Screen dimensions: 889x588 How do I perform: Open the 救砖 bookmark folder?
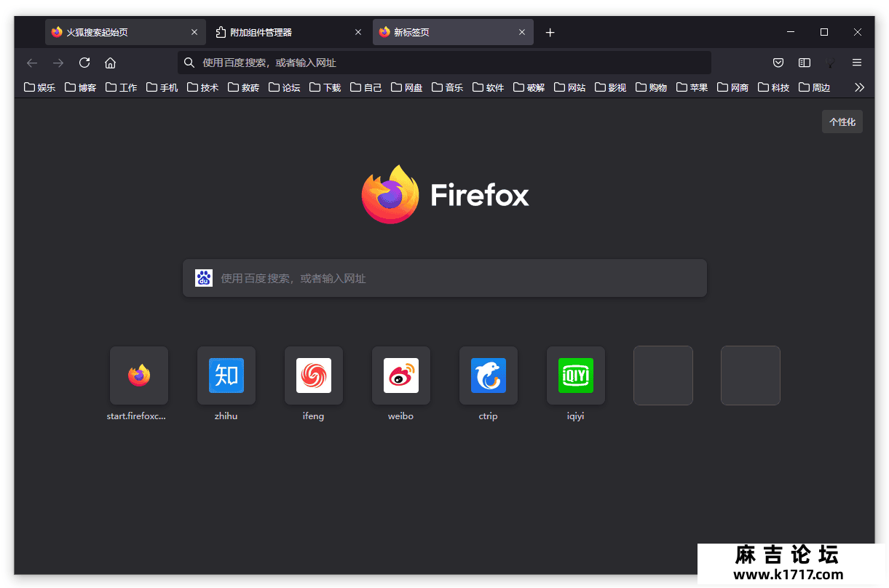click(x=243, y=87)
